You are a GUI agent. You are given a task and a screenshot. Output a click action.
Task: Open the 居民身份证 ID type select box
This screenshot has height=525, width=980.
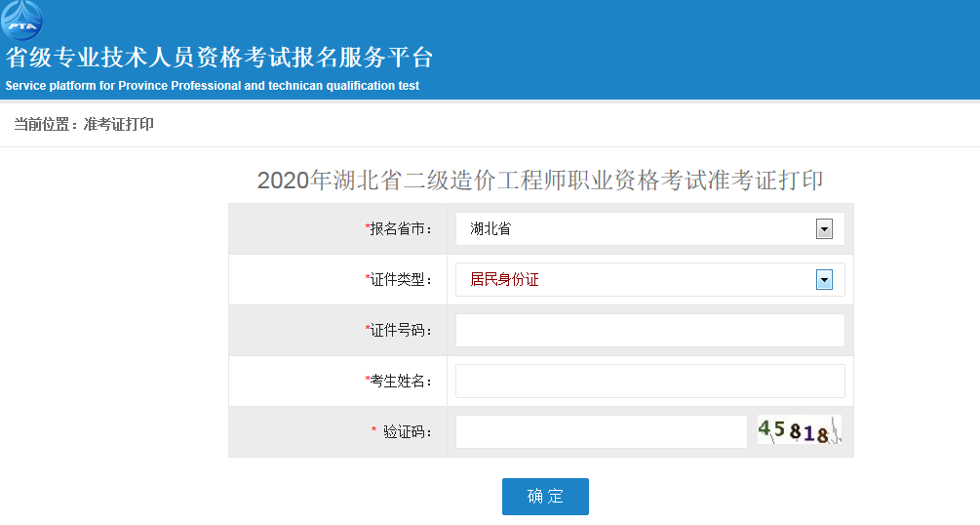[x=650, y=280]
